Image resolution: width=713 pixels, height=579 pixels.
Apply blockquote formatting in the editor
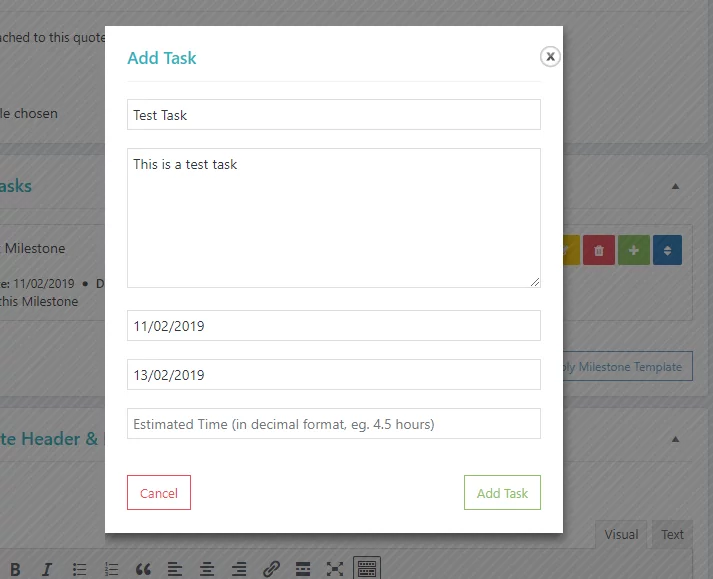(x=143, y=569)
